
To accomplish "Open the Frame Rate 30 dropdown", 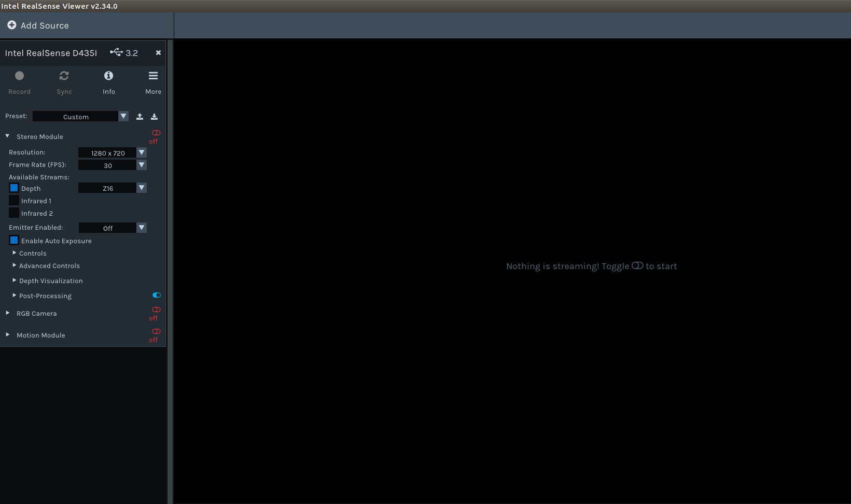I will pyautogui.click(x=113, y=165).
